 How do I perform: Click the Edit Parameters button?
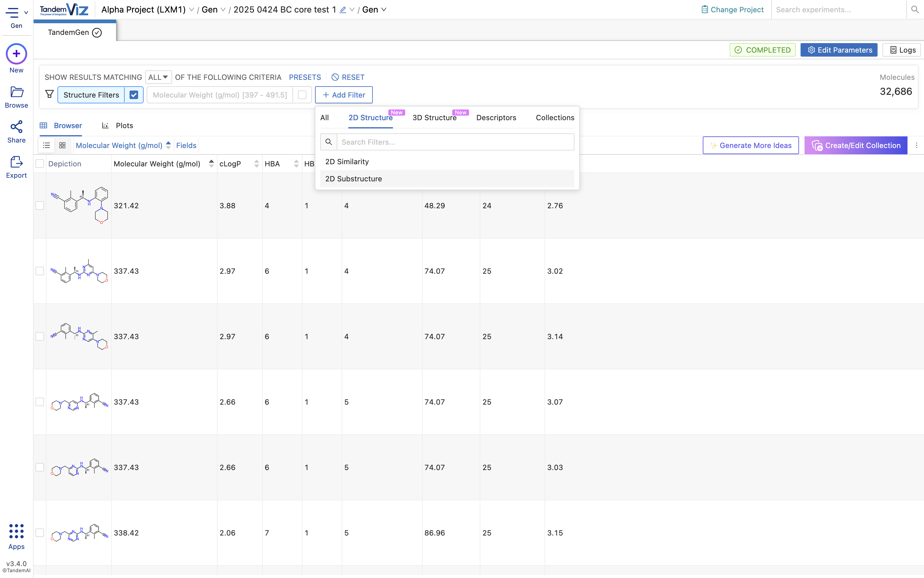(x=839, y=50)
